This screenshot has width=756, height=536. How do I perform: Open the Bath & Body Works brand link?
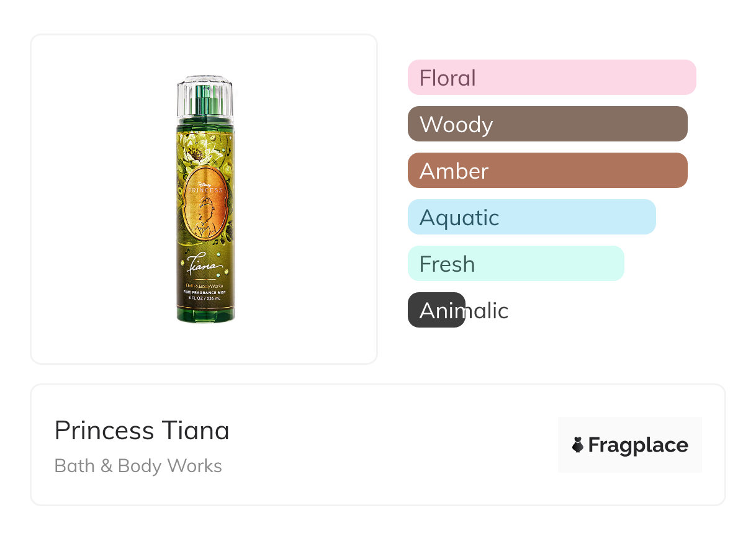pyautogui.click(x=138, y=466)
